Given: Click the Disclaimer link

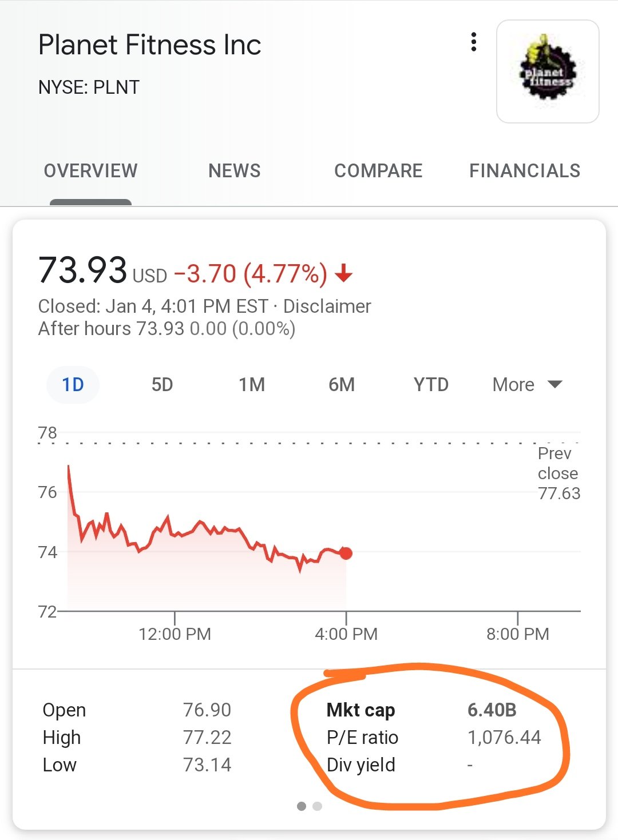Looking at the screenshot, I should coord(327,306).
